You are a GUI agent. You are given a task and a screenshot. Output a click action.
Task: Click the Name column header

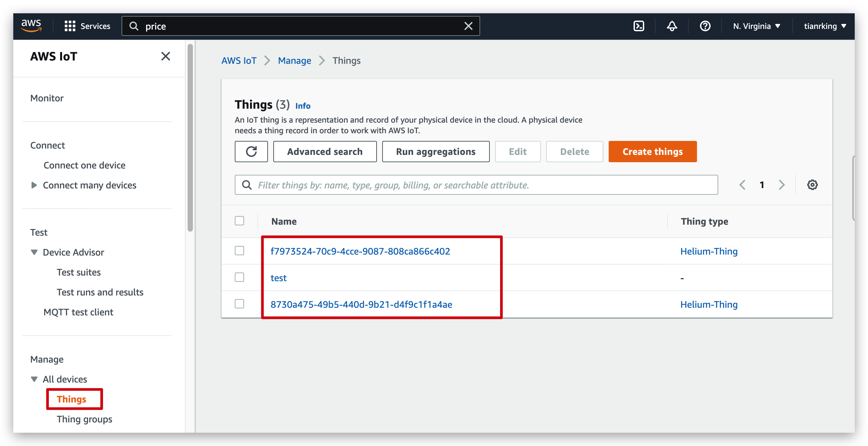click(284, 221)
